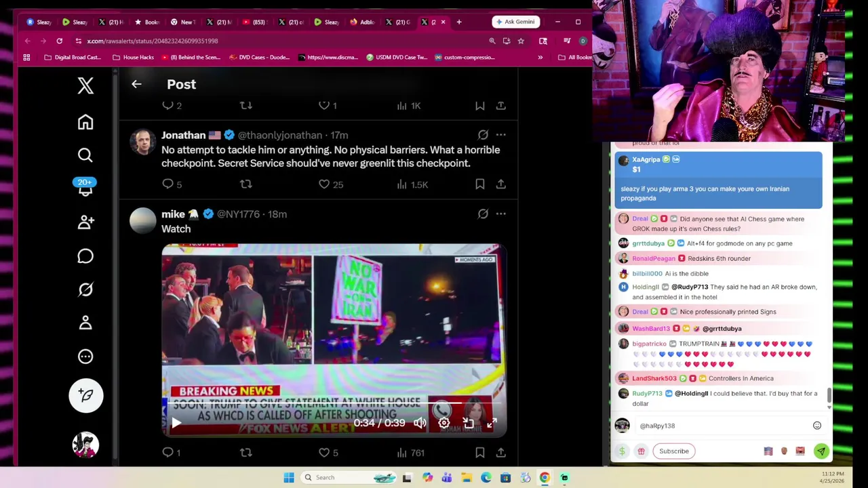Open Grok in X sidebar
Viewport: 868px width, 488px height.
[x=85, y=289]
